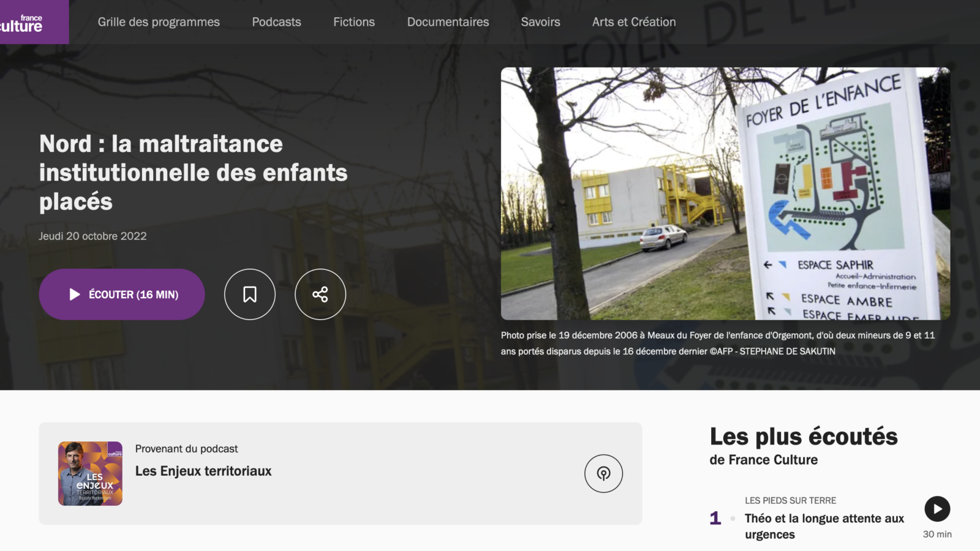Open Théo et la longue attente aux urgences

(824, 527)
